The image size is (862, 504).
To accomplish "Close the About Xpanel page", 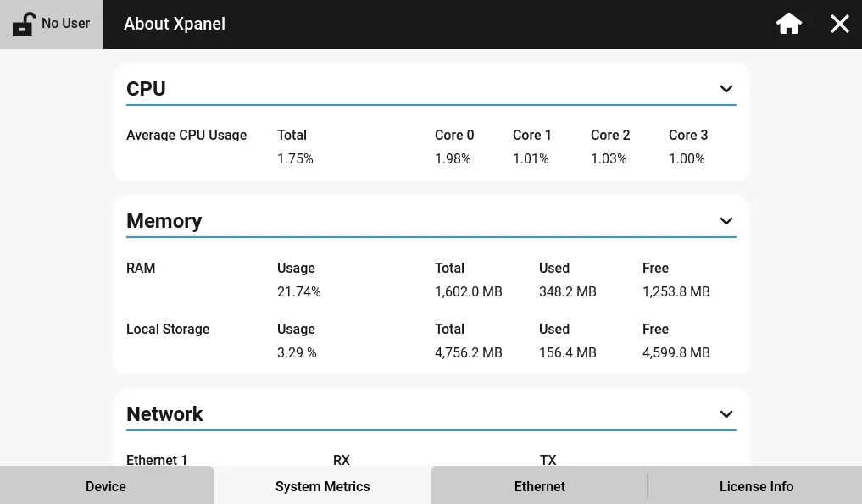I will click(839, 24).
